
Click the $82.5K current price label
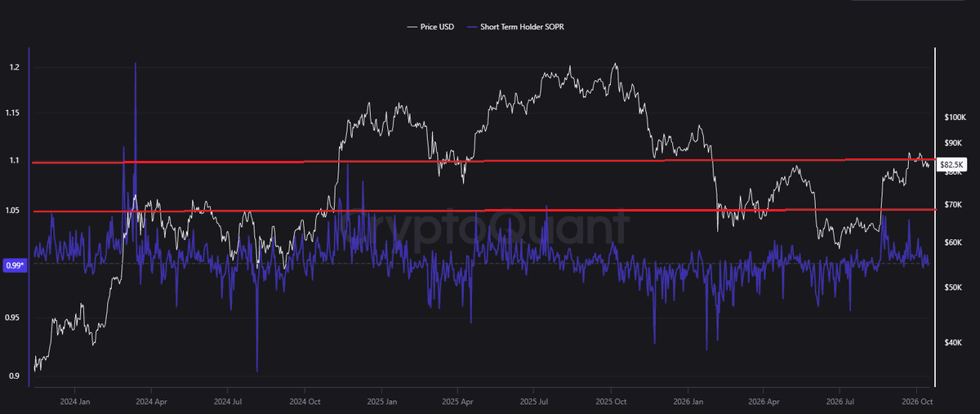coord(953,165)
